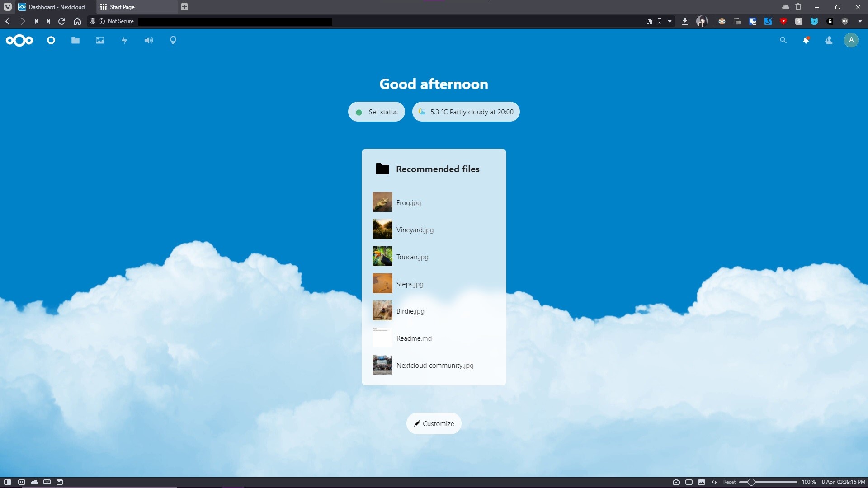Click Set status button
The height and width of the screenshot is (488, 868).
click(377, 112)
